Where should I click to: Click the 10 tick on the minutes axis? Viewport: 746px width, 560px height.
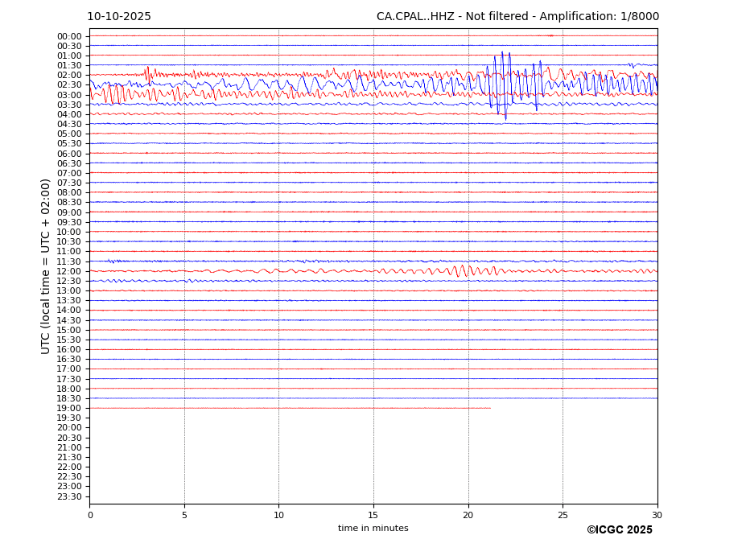click(x=278, y=515)
